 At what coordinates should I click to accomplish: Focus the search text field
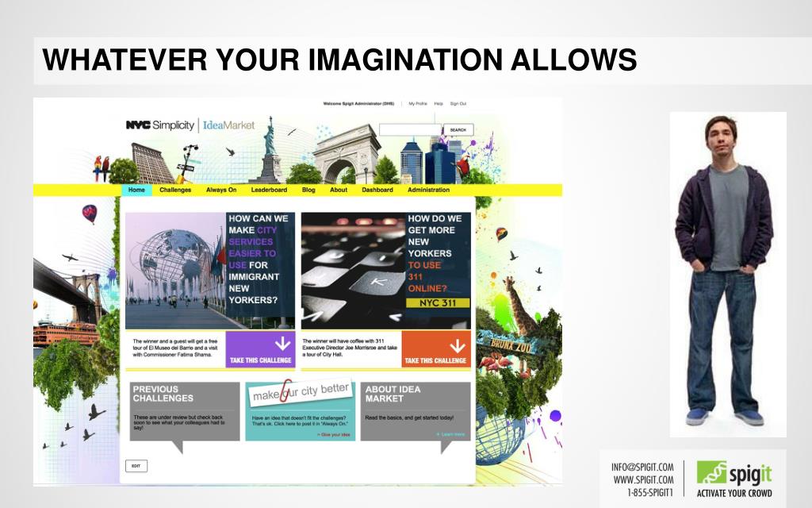point(410,129)
